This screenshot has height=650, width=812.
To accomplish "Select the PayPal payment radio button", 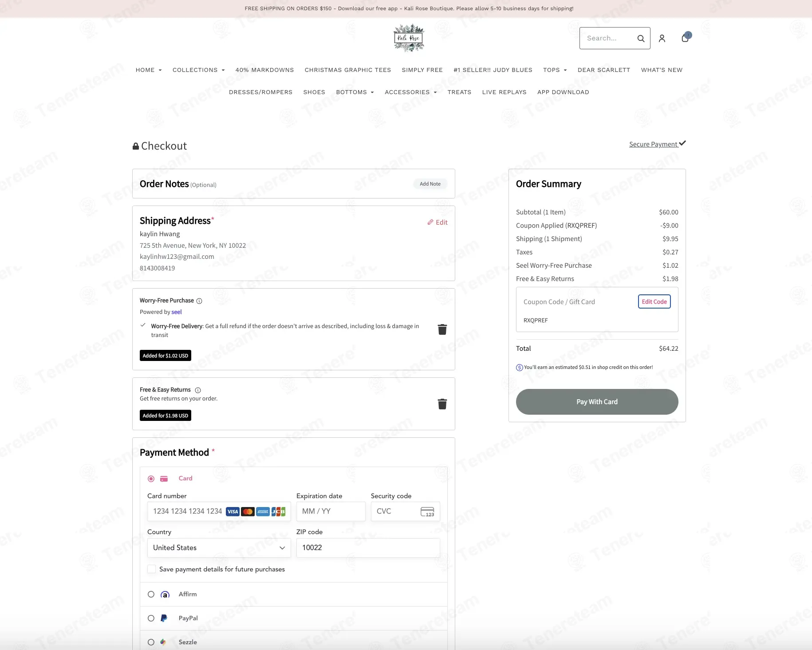I will 151,618.
